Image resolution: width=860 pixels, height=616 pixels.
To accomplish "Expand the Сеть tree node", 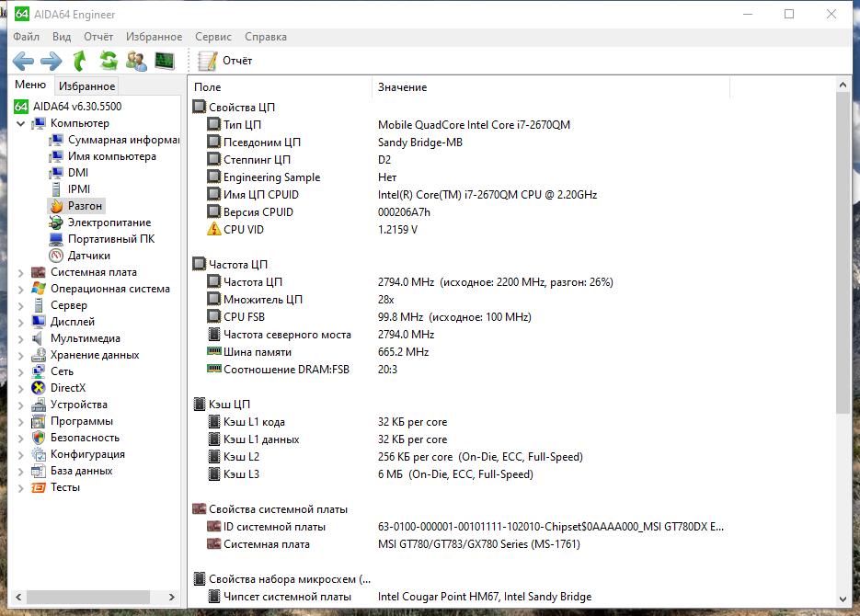I will [21, 371].
